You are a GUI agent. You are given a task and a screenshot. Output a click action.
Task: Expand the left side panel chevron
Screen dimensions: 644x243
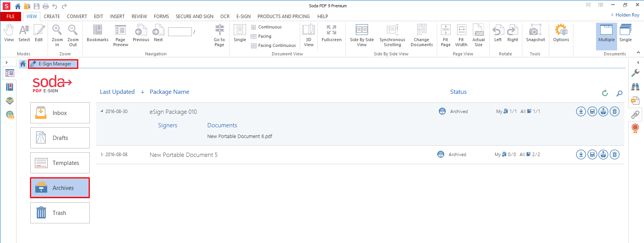(7, 62)
